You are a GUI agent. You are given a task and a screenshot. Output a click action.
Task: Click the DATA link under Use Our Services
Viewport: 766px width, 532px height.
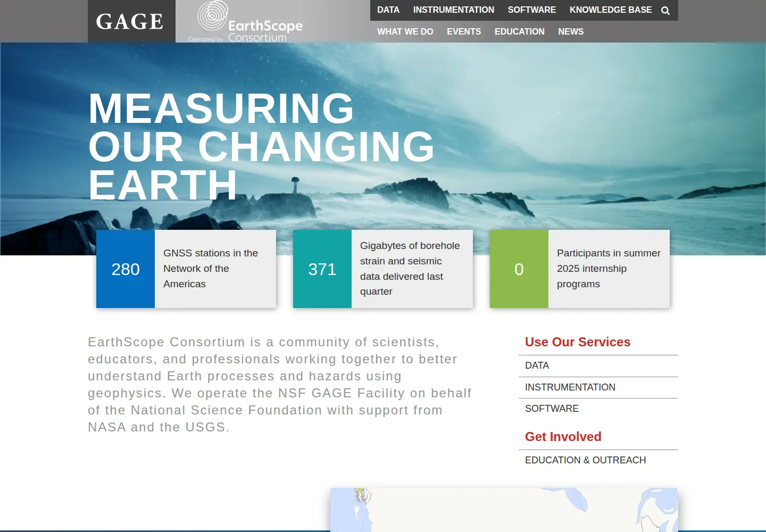537,365
